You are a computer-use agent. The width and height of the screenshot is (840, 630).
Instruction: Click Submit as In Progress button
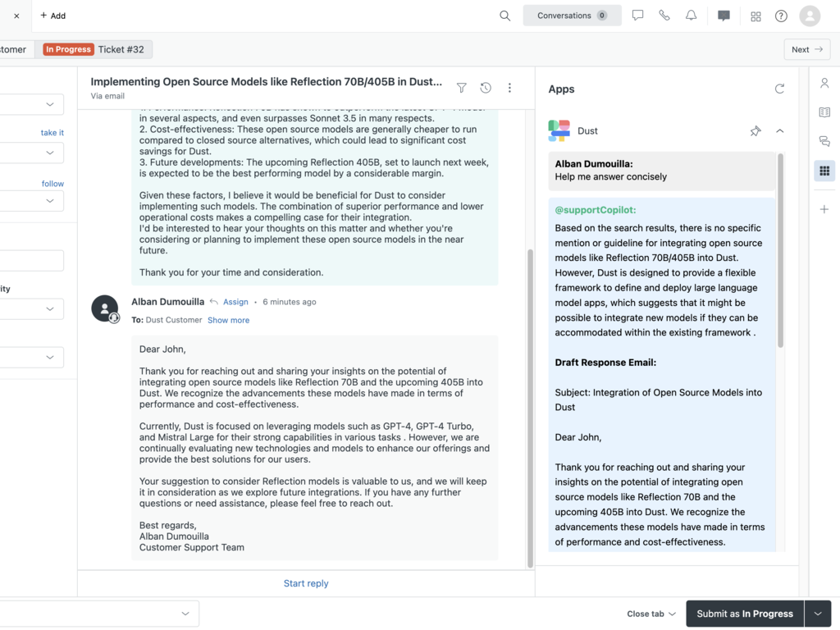click(x=744, y=614)
